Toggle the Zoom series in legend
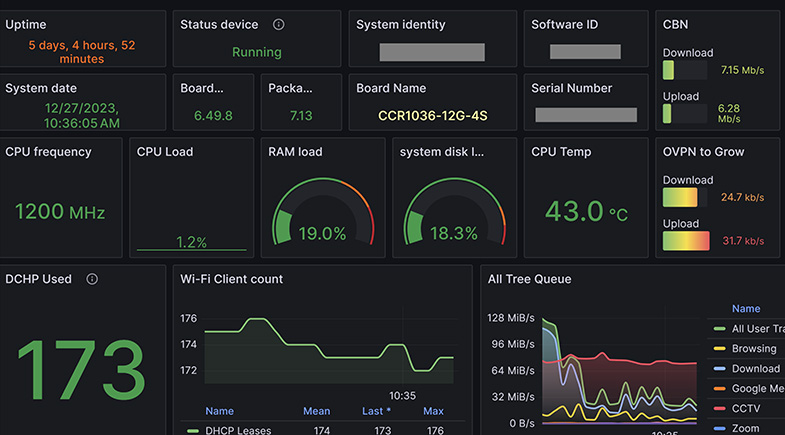This screenshot has width=785, height=435. point(745,428)
